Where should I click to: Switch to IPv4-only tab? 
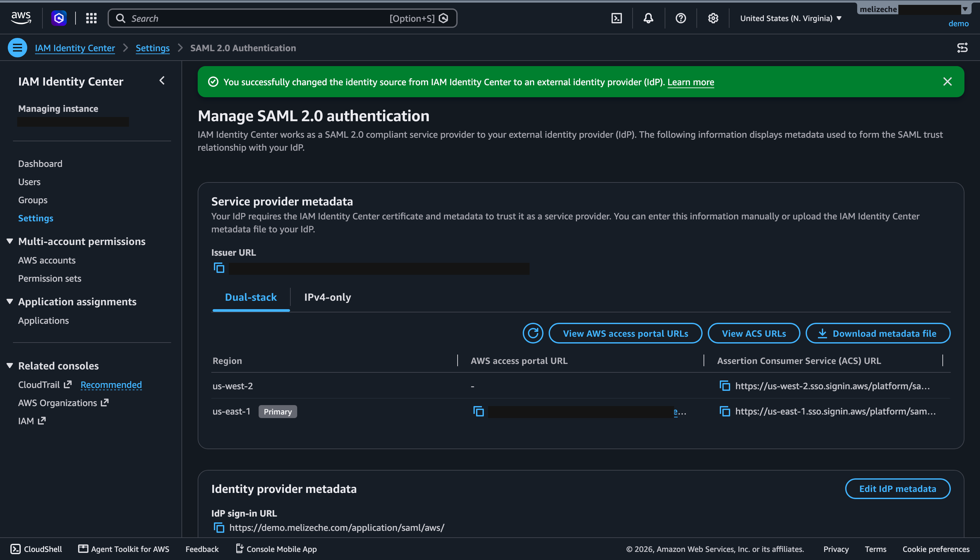pyautogui.click(x=327, y=297)
